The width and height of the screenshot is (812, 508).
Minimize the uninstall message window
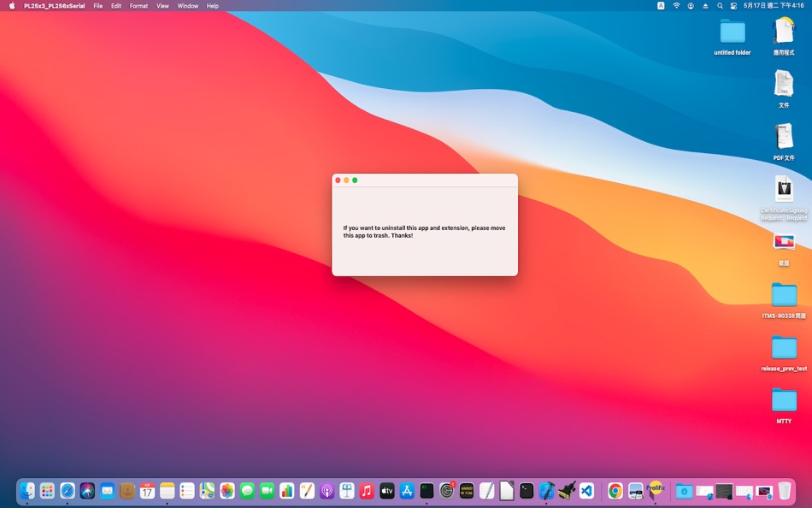[346, 180]
